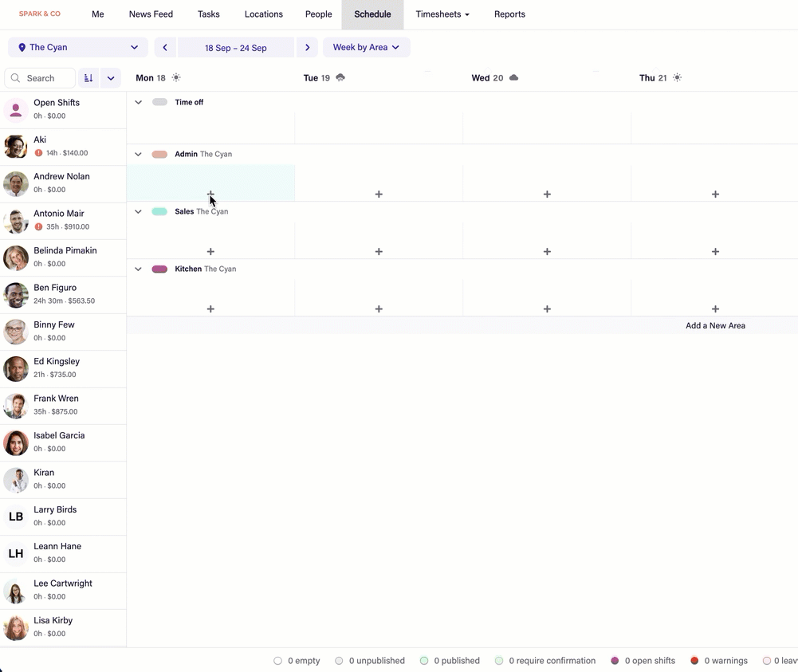Select Open Shifts row
This screenshot has width=798, height=672.
pyautogui.click(x=63, y=110)
